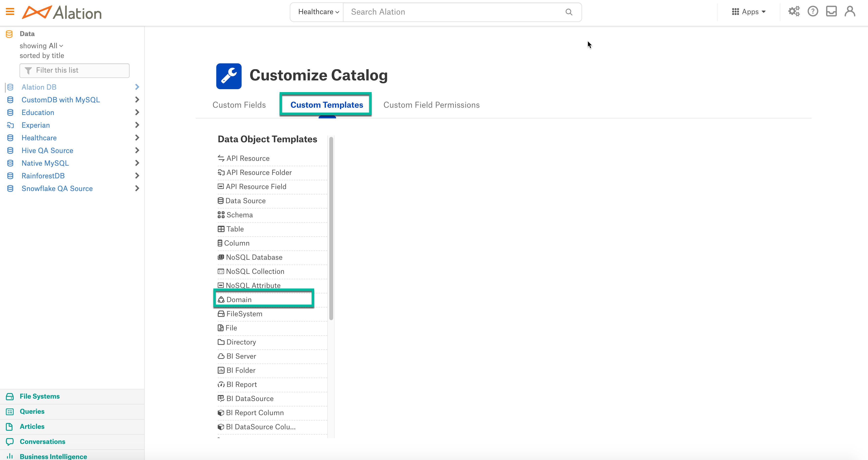Click the search magnifier icon

pyautogui.click(x=569, y=12)
